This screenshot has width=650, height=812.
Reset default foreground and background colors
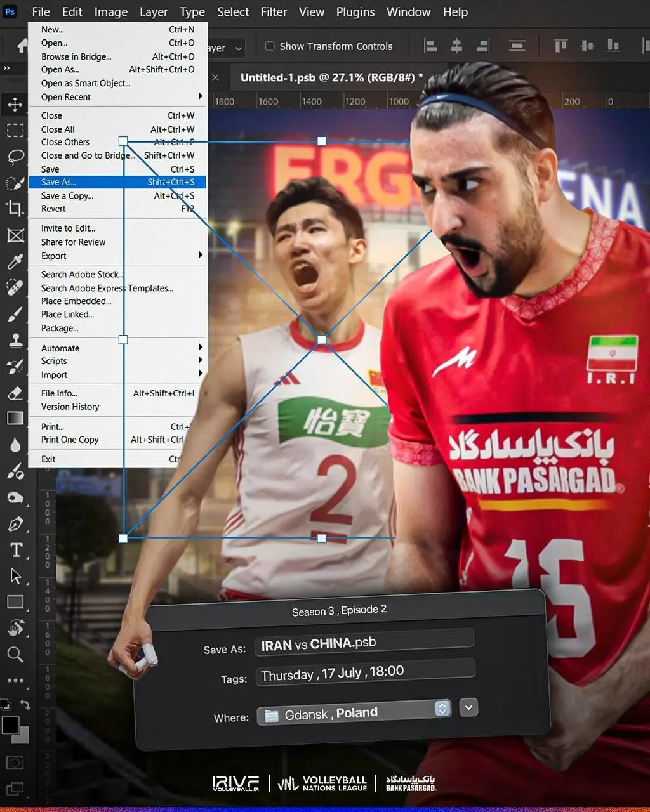click(x=5, y=704)
